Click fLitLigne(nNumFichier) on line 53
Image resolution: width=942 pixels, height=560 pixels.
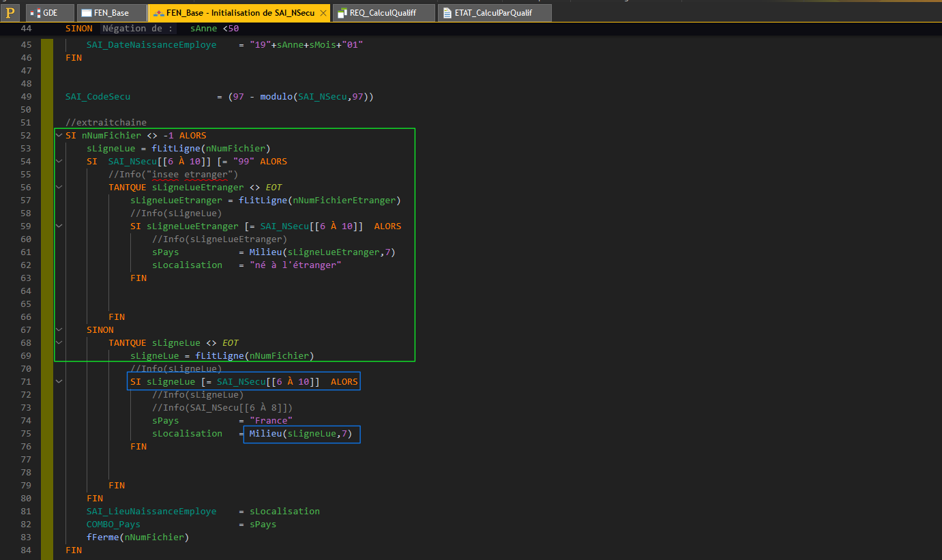[211, 149]
